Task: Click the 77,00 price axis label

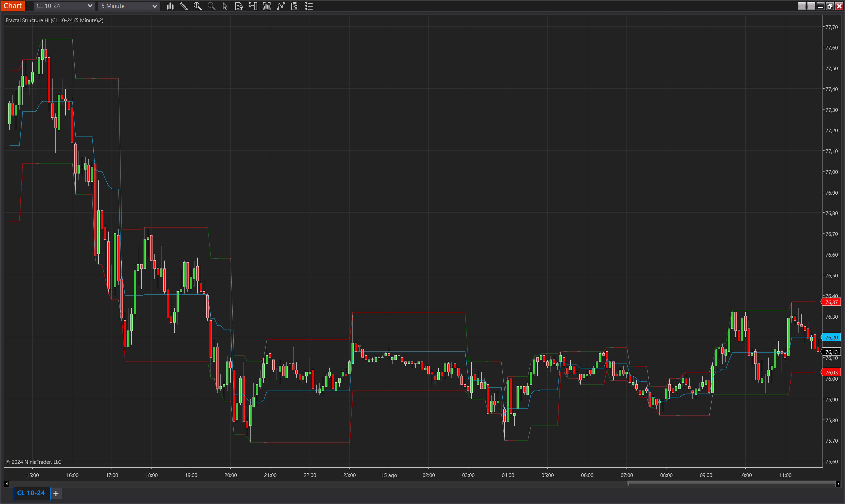Action: (831, 172)
